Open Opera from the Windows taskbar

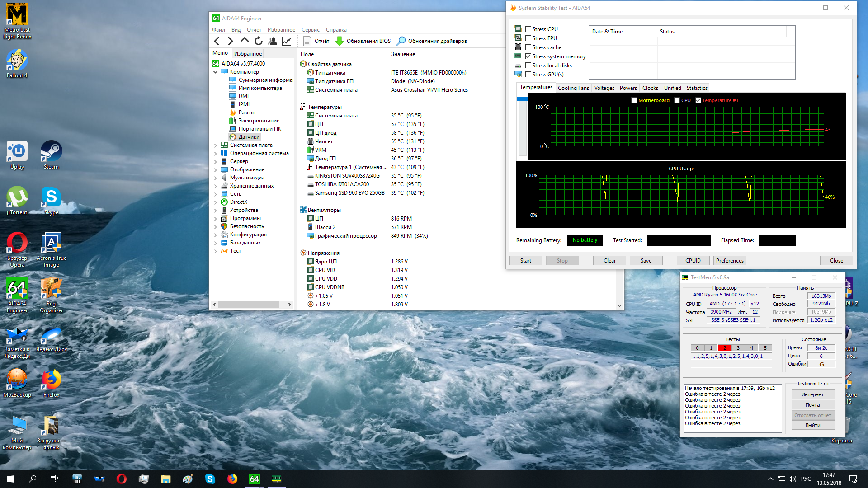tap(121, 479)
